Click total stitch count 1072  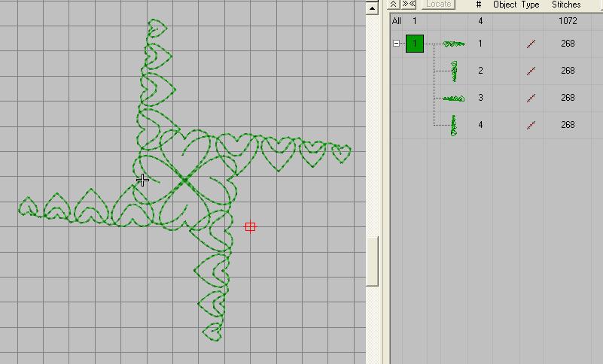(x=568, y=21)
